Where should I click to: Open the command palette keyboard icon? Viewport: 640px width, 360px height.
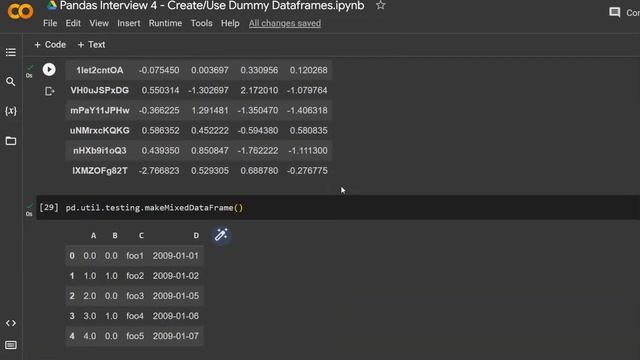tap(11, 345)
